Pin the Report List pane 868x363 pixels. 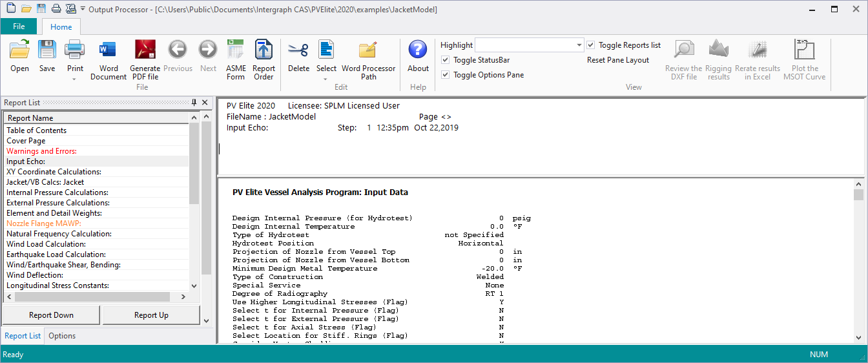point(194,103)
